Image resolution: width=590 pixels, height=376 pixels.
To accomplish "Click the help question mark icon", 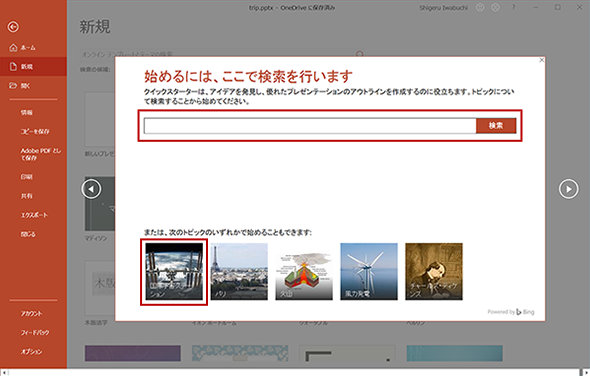I will coord(513,7).
